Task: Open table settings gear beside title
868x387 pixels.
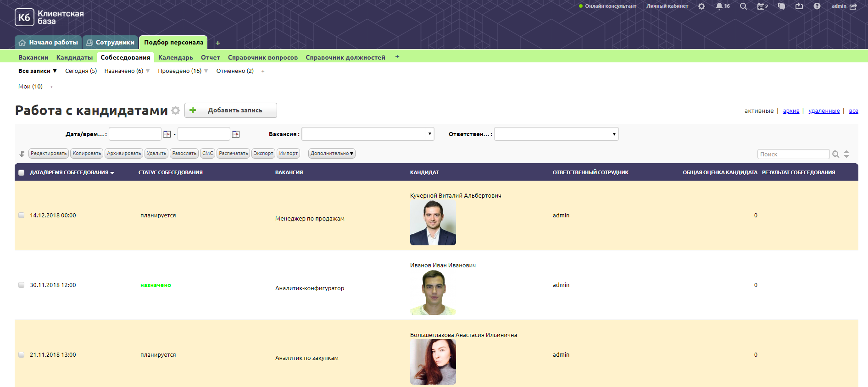Action: point(175,111)
